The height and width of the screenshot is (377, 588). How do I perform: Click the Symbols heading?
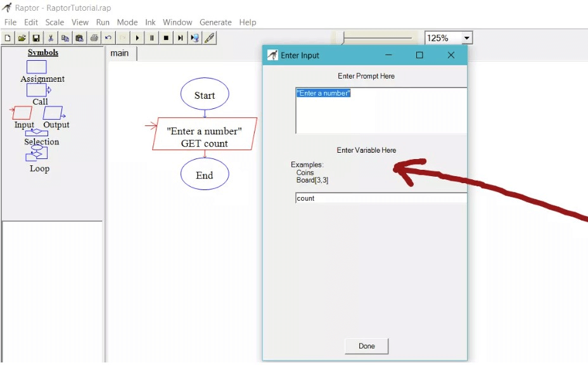pos(43,53)
